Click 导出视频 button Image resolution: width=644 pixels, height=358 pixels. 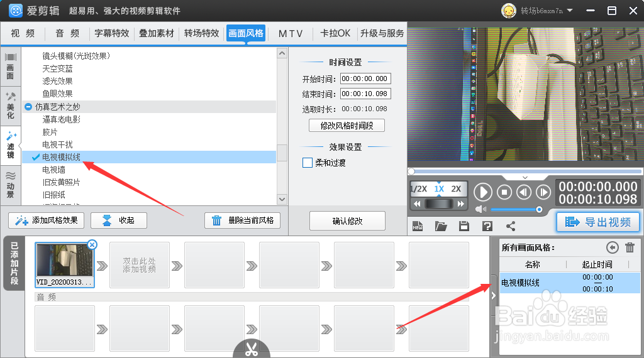(599, 222)
